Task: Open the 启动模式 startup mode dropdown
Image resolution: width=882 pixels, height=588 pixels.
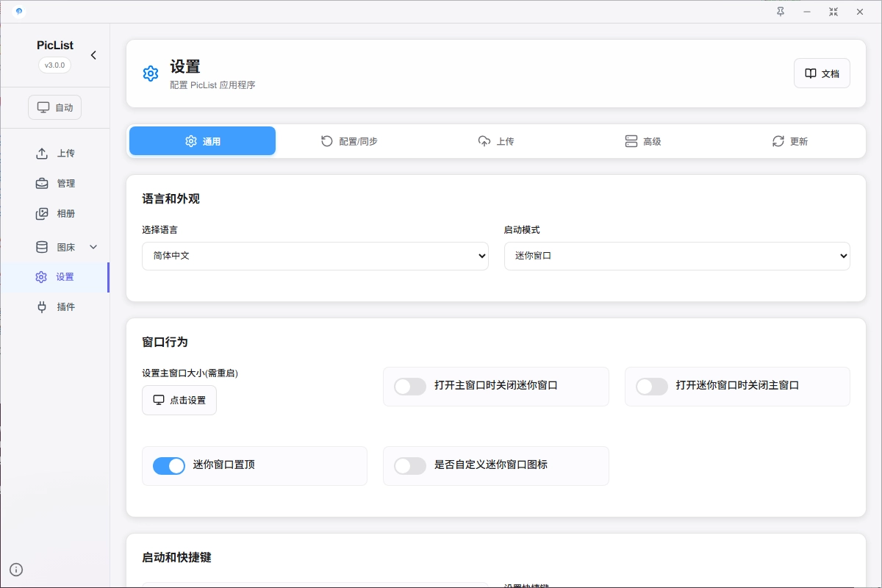Action: [677, 256]
